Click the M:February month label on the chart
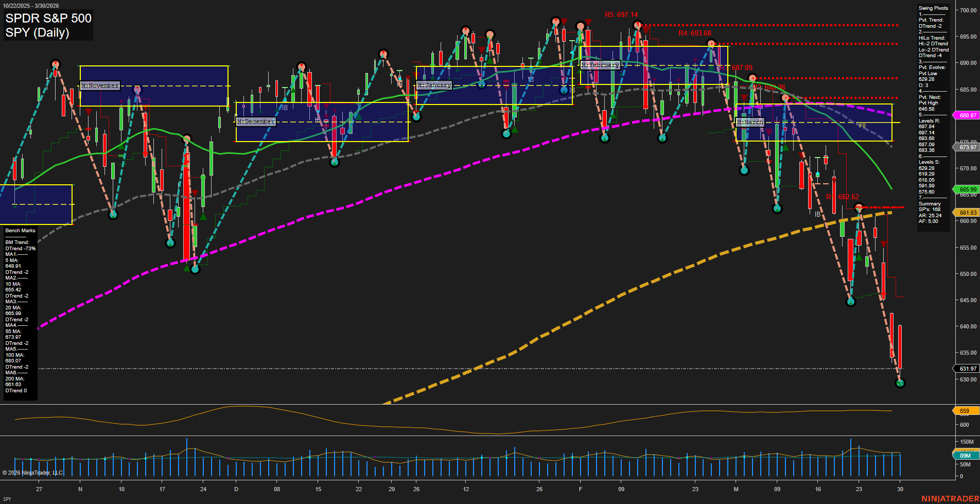The width and height of the screenshot is (980, 504). pos(600,65)
